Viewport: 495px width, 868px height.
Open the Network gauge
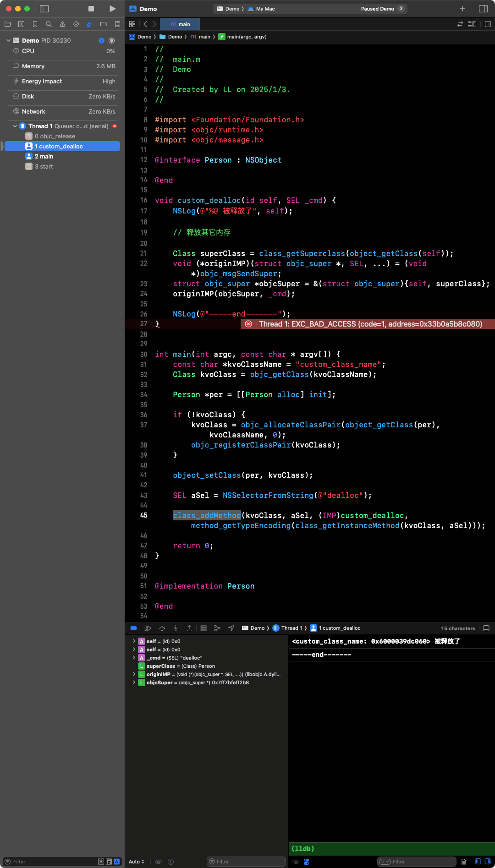64,111
